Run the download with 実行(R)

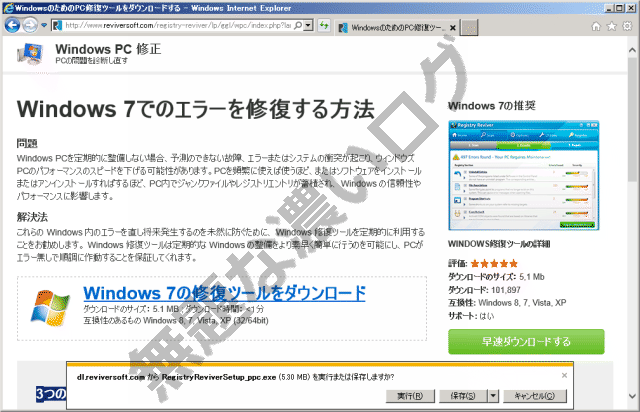point(410,396)
